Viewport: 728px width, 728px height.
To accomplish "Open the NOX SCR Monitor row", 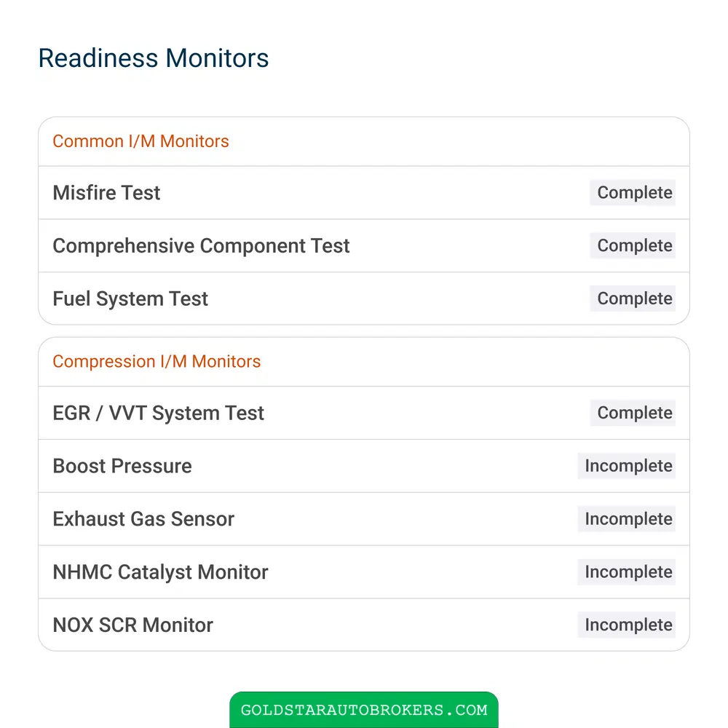I will (364, 625).
